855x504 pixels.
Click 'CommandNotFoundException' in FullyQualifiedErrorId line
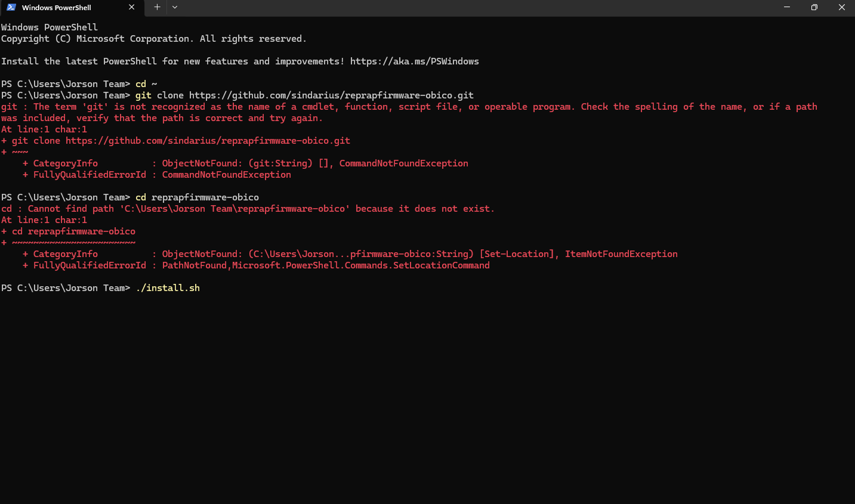point(227,175)
